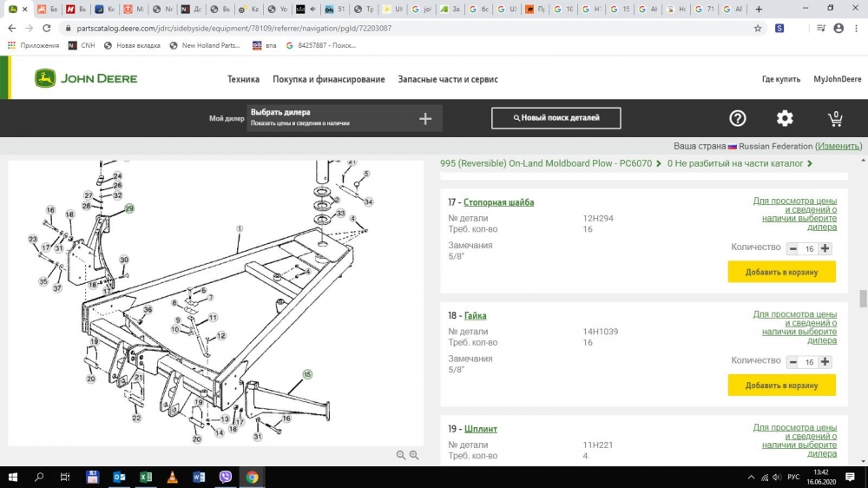This screenshot has width=868, height=488.
Task: Select dealer link for item 18 price
Action: click(x=794, y=326)
